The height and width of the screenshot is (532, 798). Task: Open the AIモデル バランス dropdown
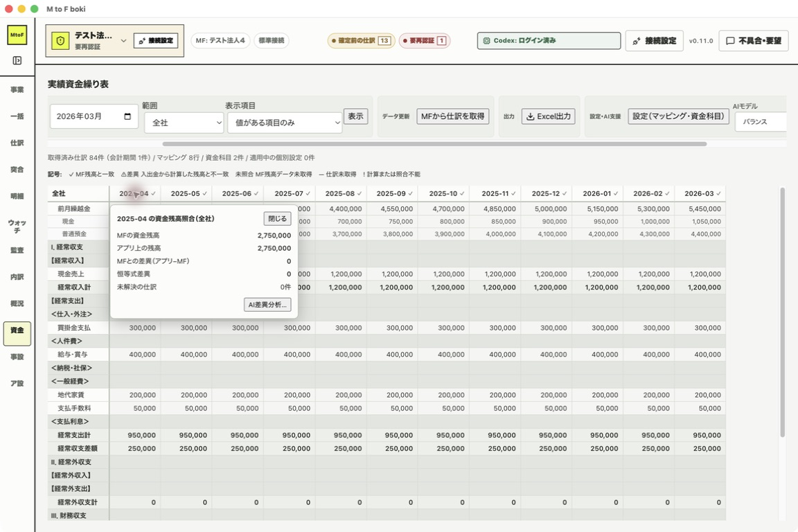click(761, 122)
